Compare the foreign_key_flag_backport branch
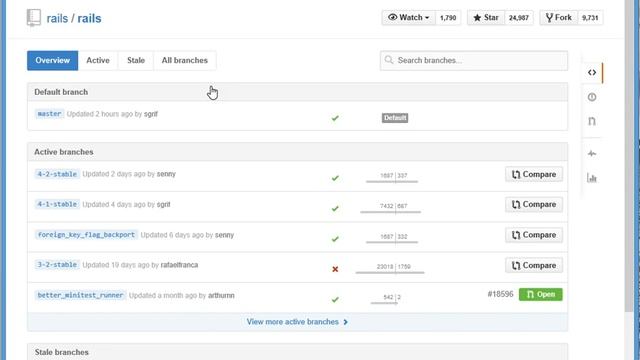The image size is (640, 360). (x=534, y=235)
